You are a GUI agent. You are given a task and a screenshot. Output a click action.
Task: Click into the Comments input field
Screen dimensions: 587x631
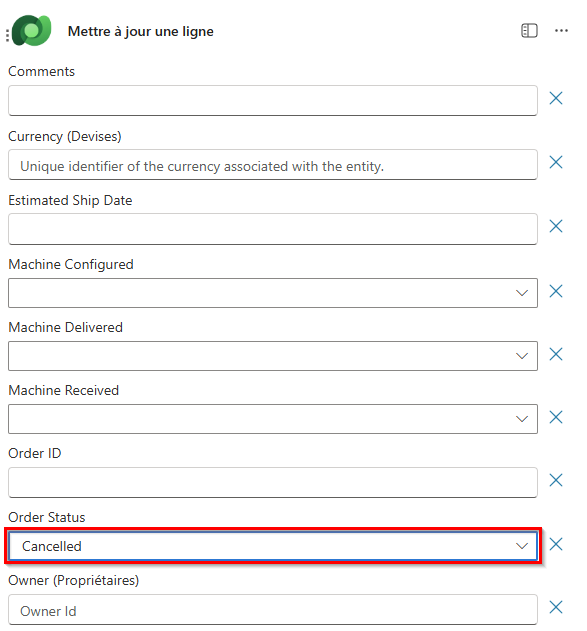pyautogui.click(x=273, y=100)
